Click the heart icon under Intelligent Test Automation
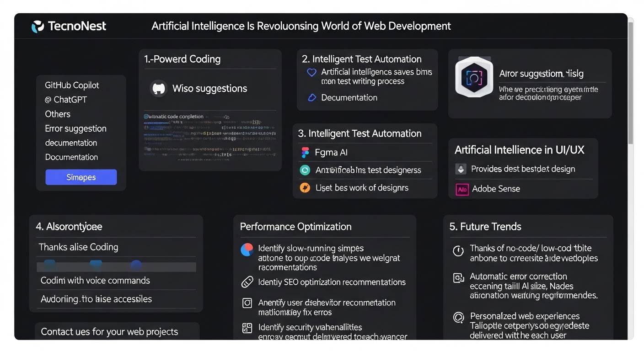 pos(311,73)
